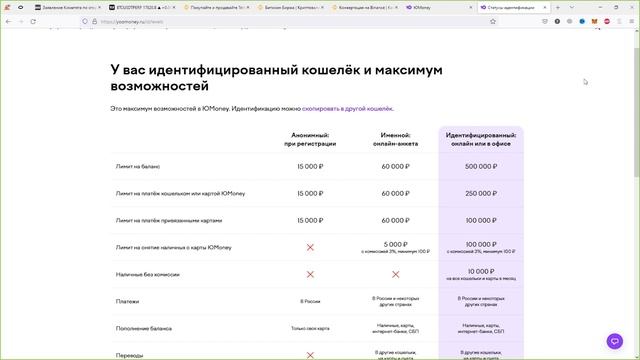Reload the current page
Screen dimensions: 640x360
33,21
